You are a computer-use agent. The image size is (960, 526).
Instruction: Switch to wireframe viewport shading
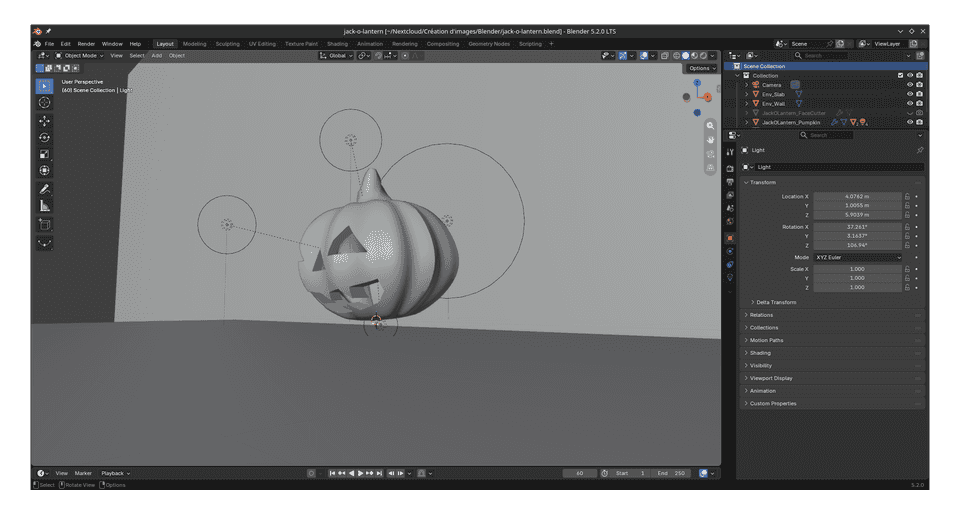coord(677,56)
